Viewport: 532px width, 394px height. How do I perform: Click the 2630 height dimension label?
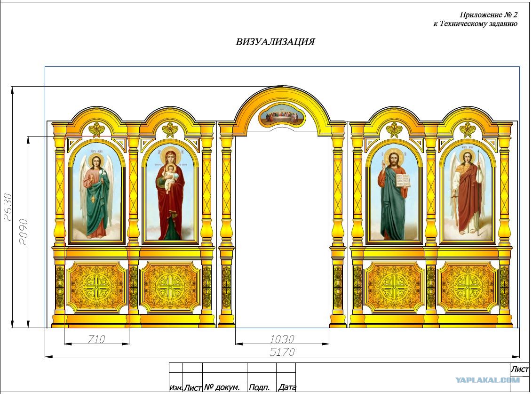coord(8,207)
